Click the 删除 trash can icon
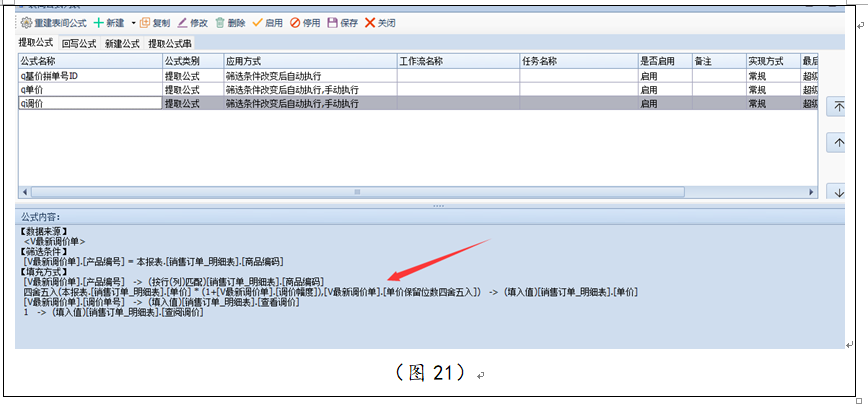This screenshot has width=868, height=404. point(219,22)
